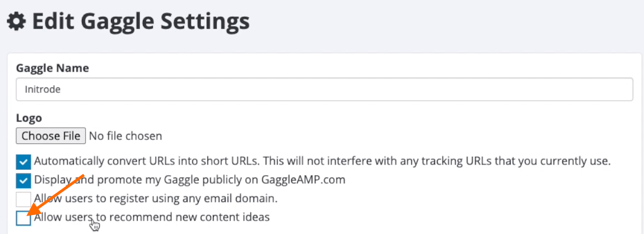Open the Choose File logo uploader
The width and height of the screenshot is (644, 234).
51,136
